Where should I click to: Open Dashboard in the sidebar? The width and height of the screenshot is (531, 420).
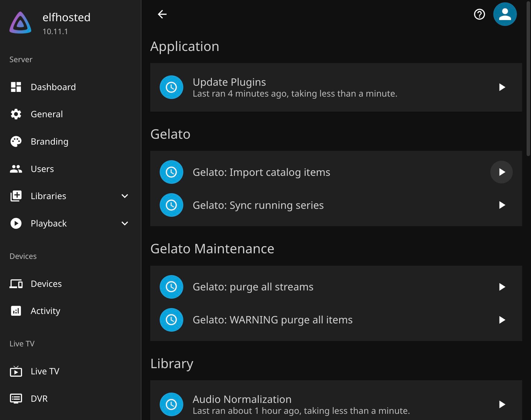53,87
